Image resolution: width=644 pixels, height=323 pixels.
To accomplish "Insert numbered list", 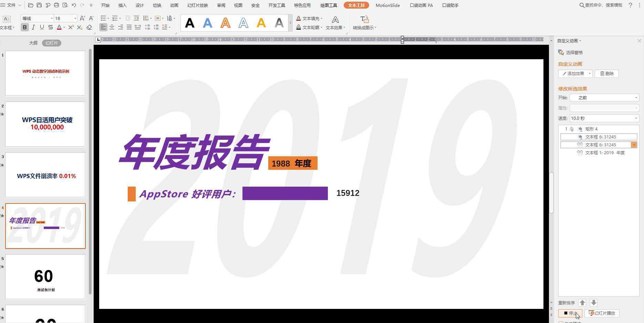I will (115, 18).
